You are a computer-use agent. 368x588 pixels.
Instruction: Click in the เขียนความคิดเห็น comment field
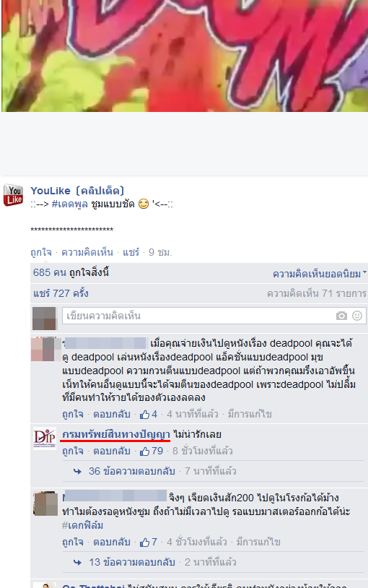coord(198,316)
